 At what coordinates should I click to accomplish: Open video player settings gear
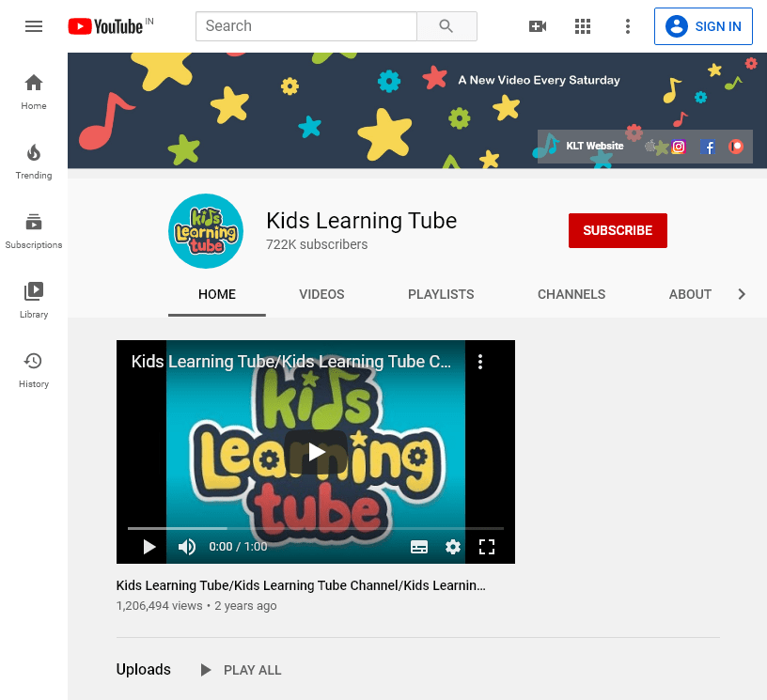click(453, 547)
